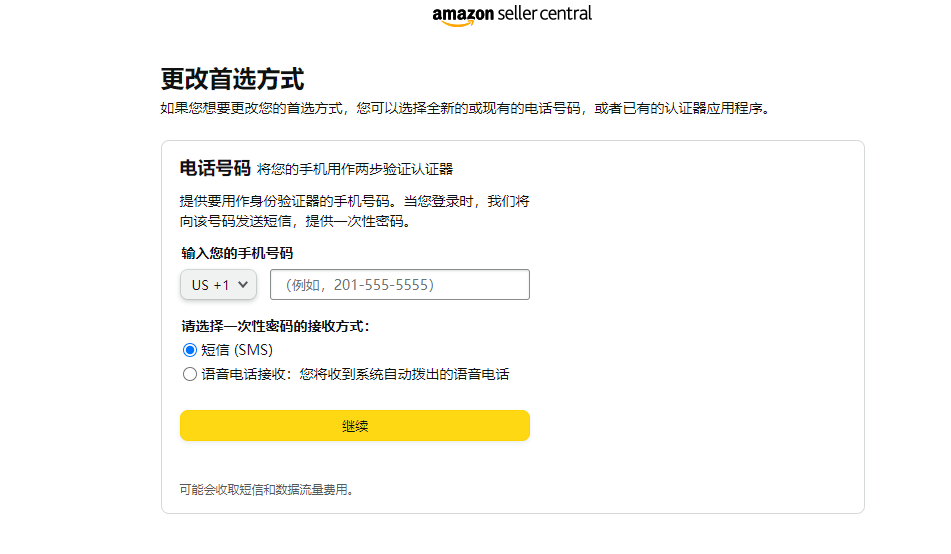951x554 pixels.
Task: Click the 将您的手机用作两步验证认证器 subtitle text
Action: (355, 169)
